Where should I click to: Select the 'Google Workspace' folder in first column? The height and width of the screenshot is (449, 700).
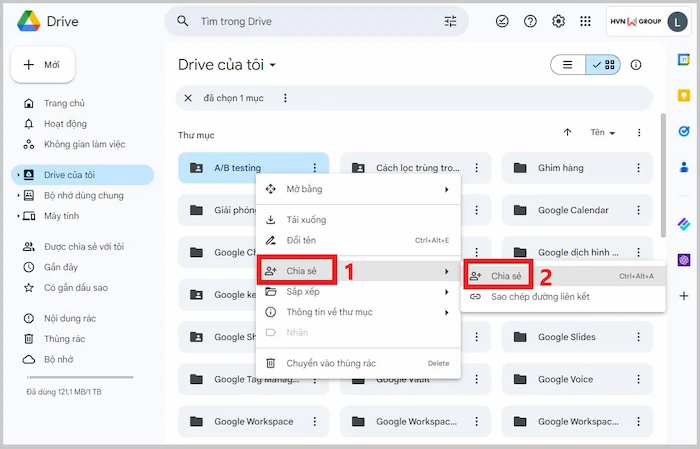pyautogui.click(x=253, y=422)
